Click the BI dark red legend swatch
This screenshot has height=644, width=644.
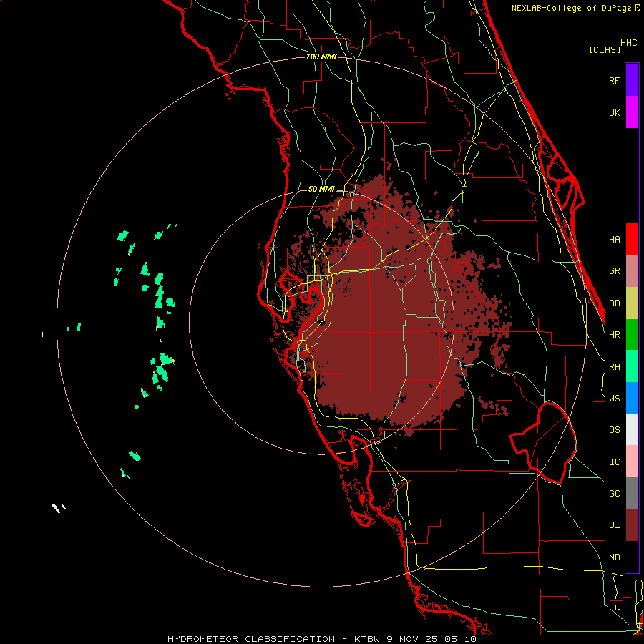(632, 525)
